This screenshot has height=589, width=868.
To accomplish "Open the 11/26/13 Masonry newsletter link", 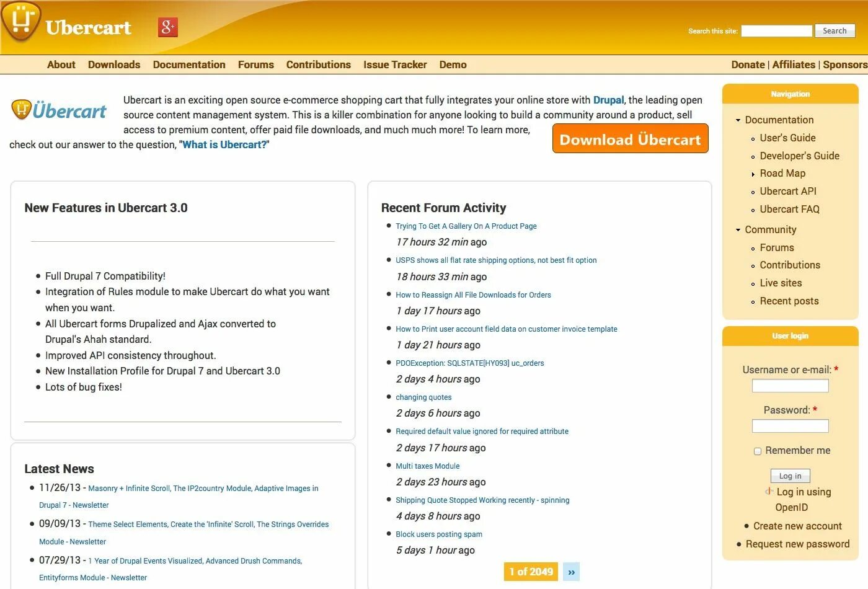I will tap(179, 497).
